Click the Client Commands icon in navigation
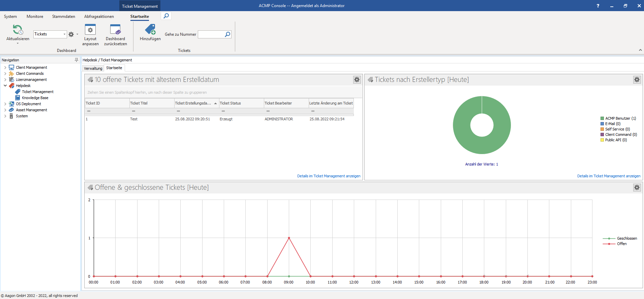This screenshot has width=644, height=299. pyautogui.click(x=11, y=73)
